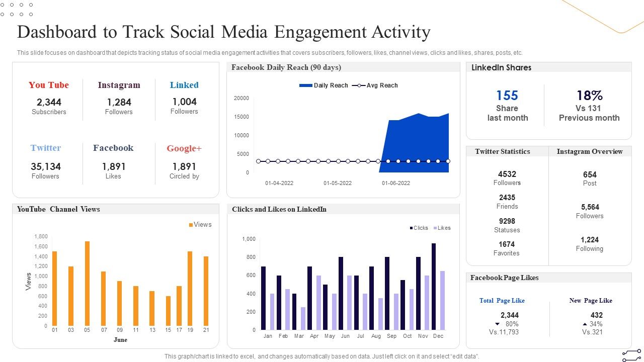
Task: Click the Total Page Like label
Action: click(x=502, y=301)
